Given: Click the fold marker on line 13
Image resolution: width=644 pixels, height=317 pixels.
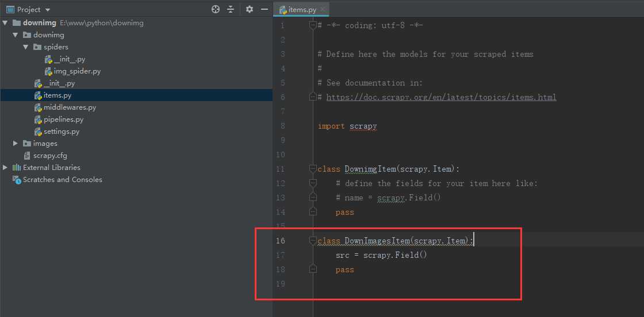Looking at the screenshot, I should coord(313,197).
